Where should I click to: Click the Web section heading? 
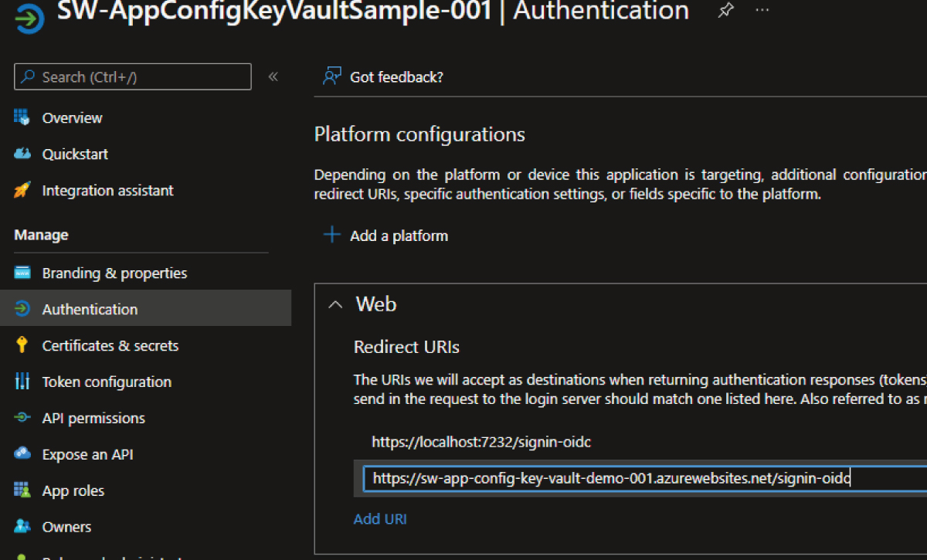(x=376, y=304)
